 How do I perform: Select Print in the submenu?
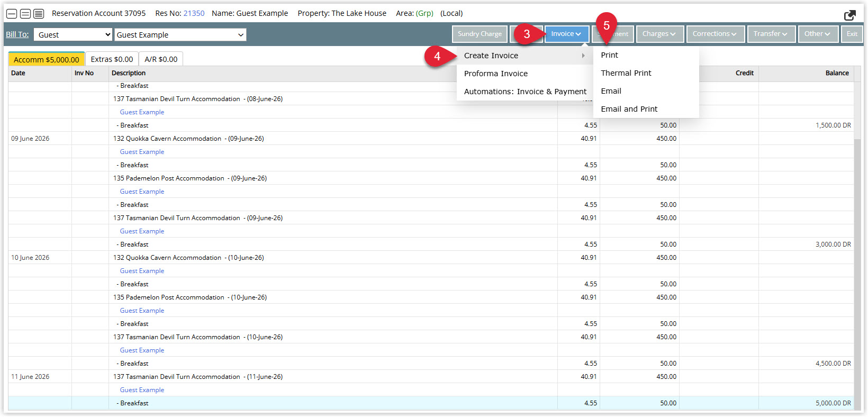pyautogui.click(x=646, y=55)
